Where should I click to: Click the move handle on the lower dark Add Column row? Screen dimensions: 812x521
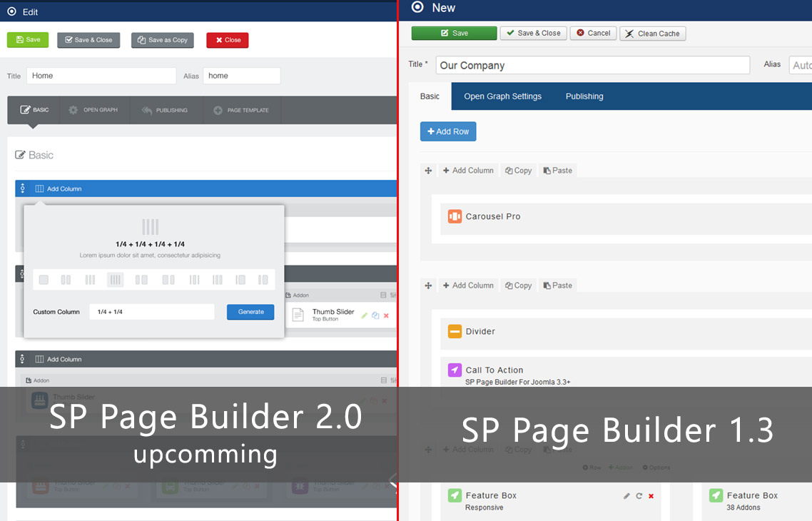[x=22, y=359]
